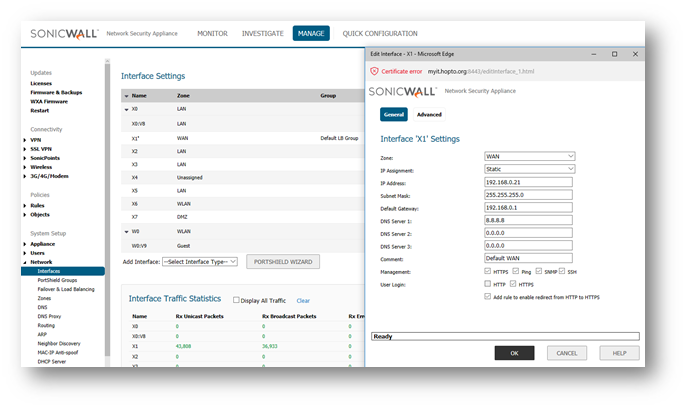This screenshot has height=409, width=687.
Task: Click the Name column sort arrow
Action: 126,96
